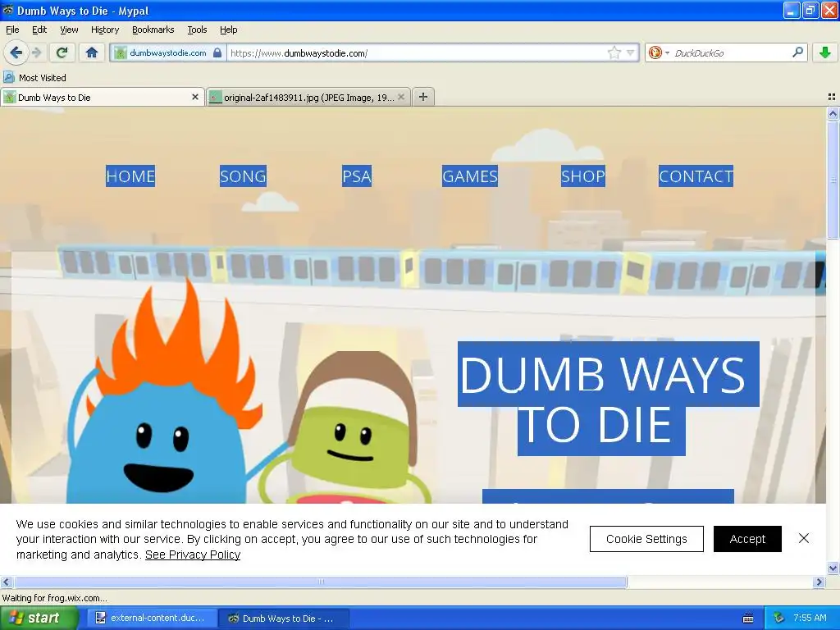Image resolution: width=840 pixels, height=630 pixels.
Task: Click the padlock site security icon
Action: tap(217, 53)
